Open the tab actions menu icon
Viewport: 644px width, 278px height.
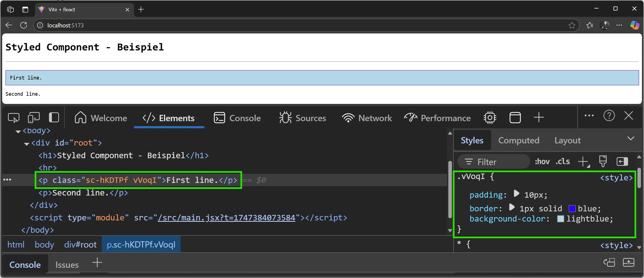25,9
